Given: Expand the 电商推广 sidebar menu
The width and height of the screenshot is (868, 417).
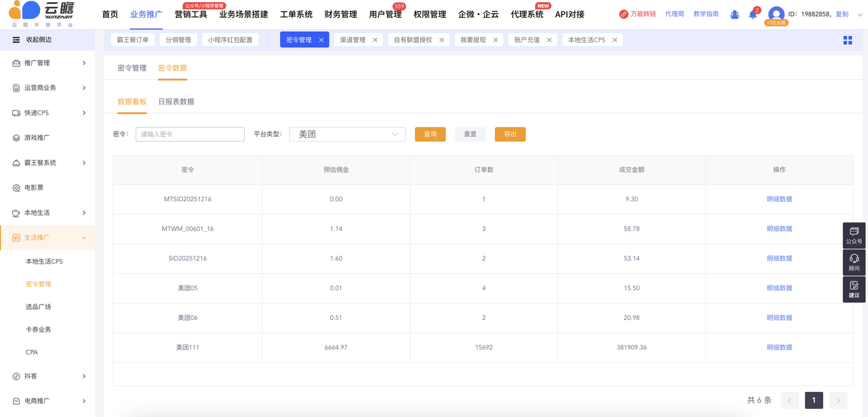Looking at the screenshot, I should (x=47, y=401).
